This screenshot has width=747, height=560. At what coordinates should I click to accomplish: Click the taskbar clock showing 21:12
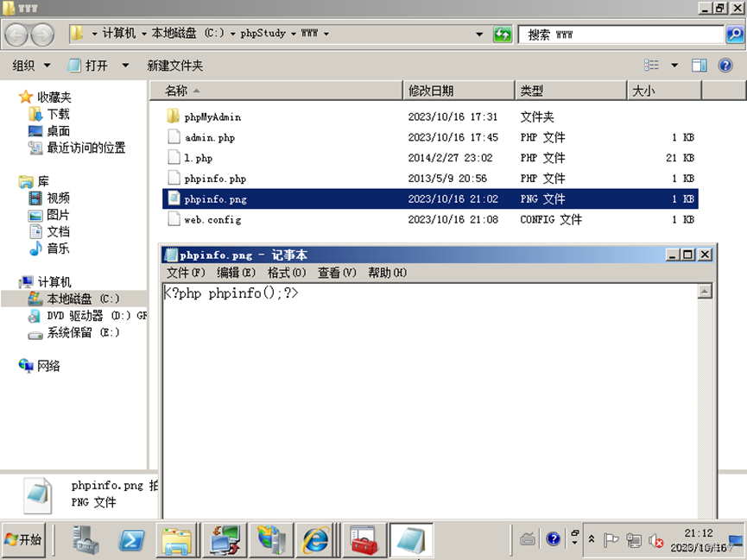tap(699, 533)
